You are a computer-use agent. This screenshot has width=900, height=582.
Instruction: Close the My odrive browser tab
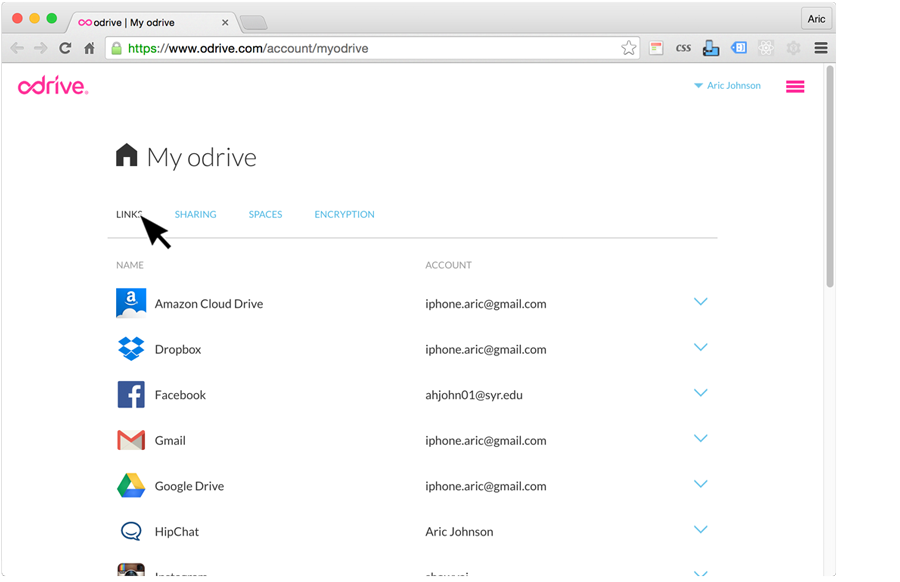[x=225, y=22]
